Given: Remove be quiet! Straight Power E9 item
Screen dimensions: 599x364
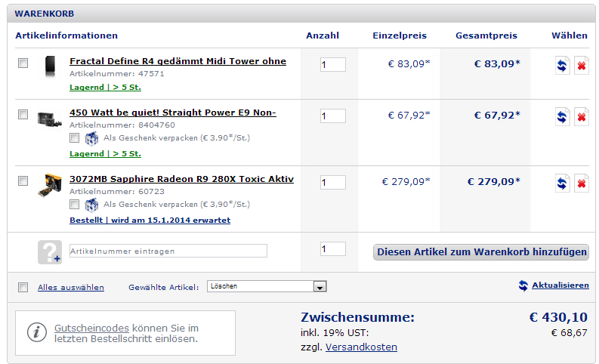Looking at the screenshot, I should click(x=582, y=117).
